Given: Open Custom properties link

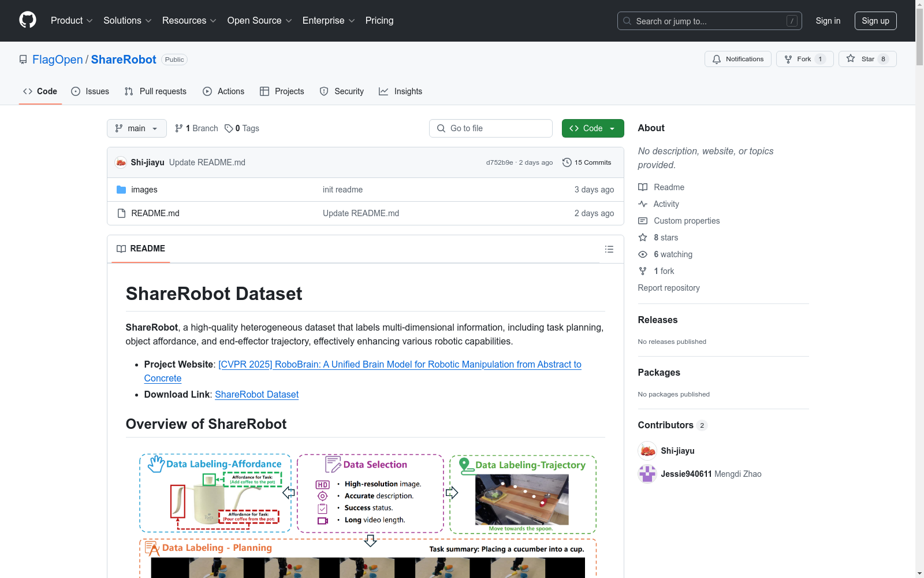Looking at the screenshot, I should point(679,221).
